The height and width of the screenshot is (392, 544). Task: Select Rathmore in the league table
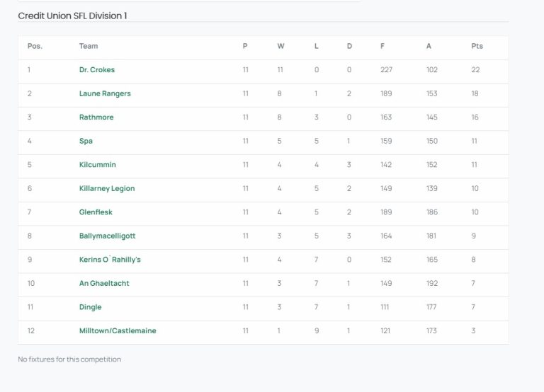[x=96, y=117]
